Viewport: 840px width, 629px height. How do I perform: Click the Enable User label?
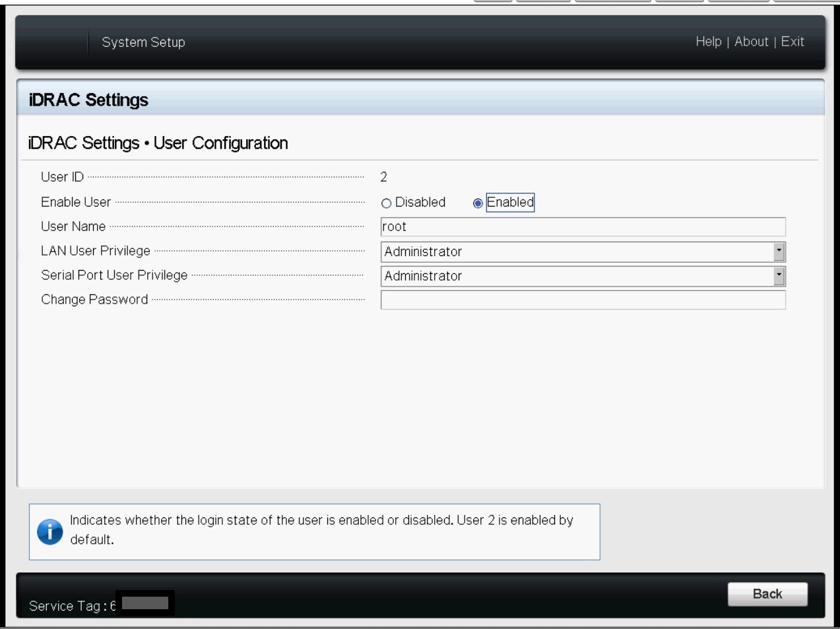click(76, 202)
